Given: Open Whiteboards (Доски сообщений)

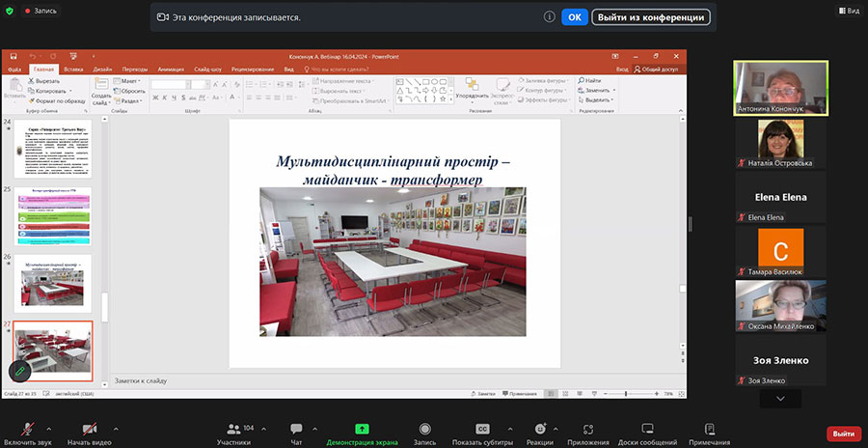Looking at the screenshot, I should [x=647, y=429].
